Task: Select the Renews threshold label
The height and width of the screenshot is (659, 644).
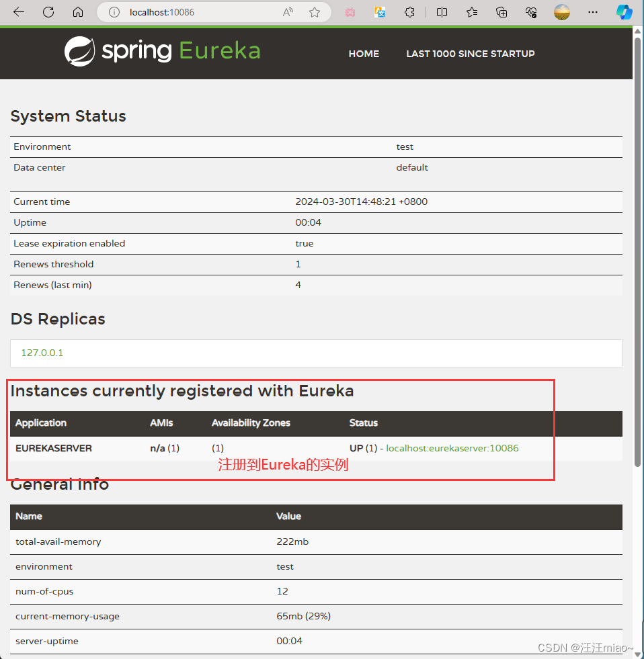Action: click(53, 264)
